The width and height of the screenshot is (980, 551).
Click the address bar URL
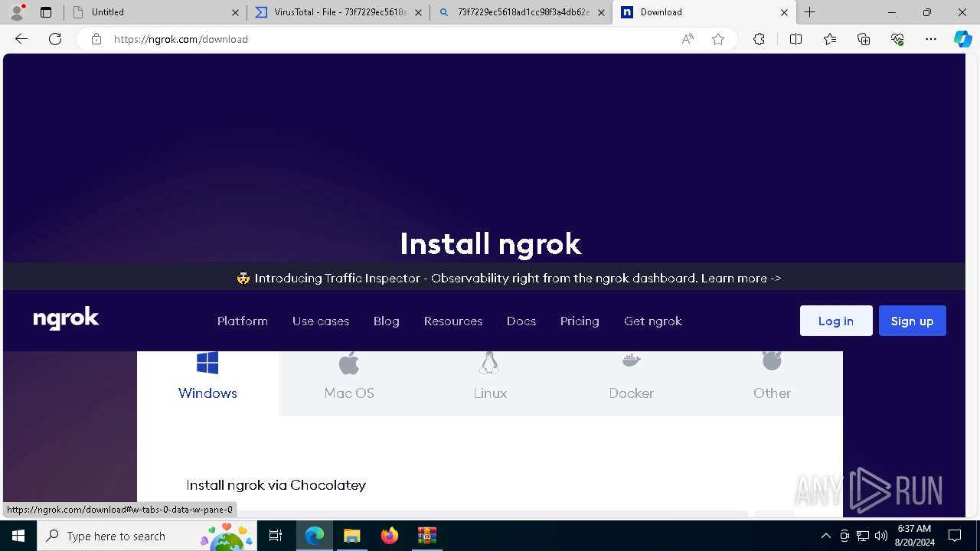coord(181,39)
